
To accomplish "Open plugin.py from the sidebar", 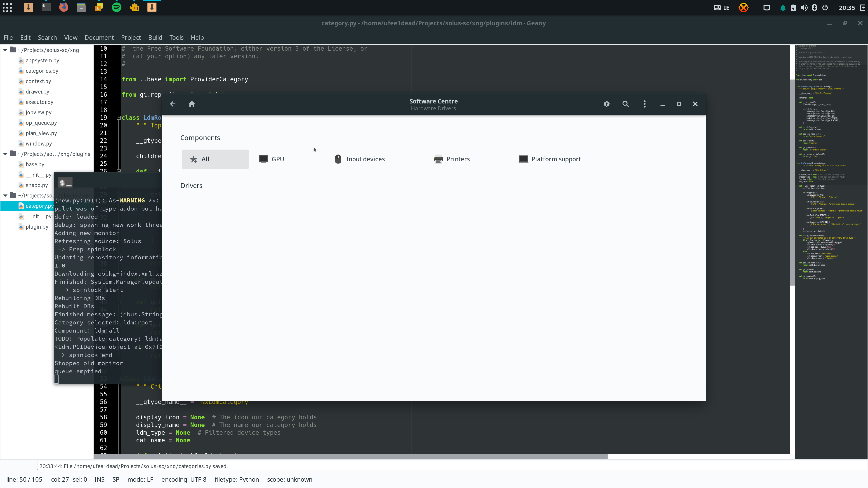I will 37,227.
